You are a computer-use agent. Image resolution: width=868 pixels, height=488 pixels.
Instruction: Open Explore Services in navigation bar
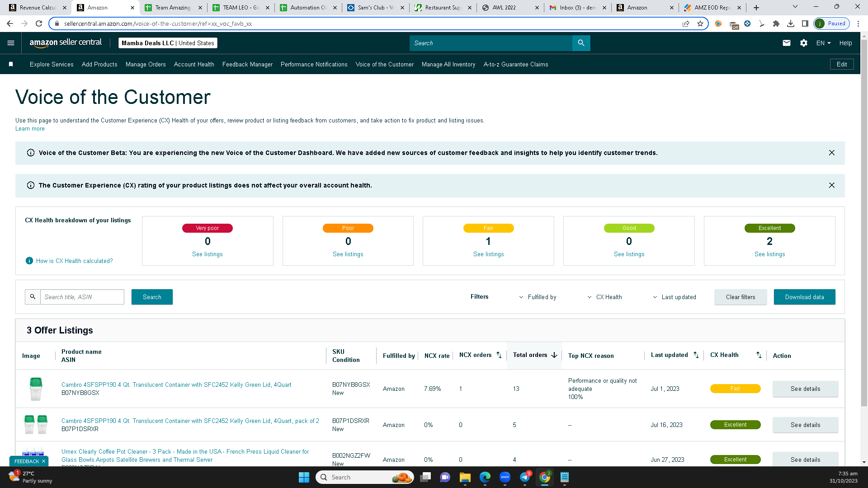52,64
